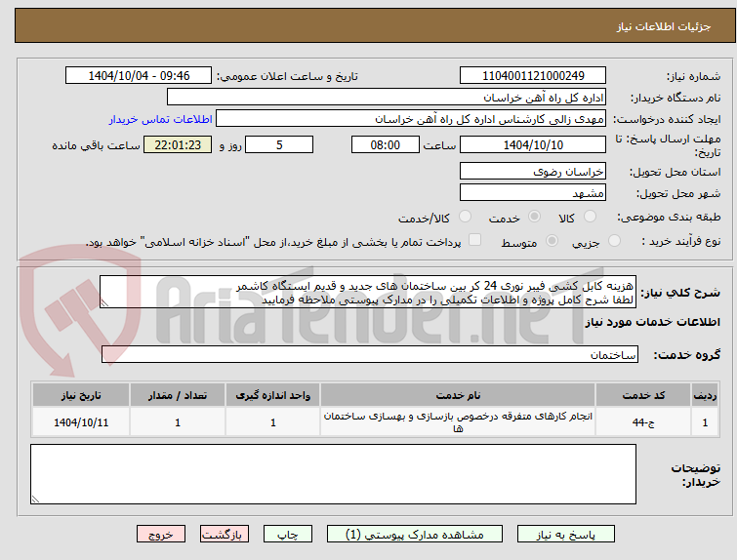Click the buyer notes textarea resize handle
This screenshot has width=737, height=560.
35,499
